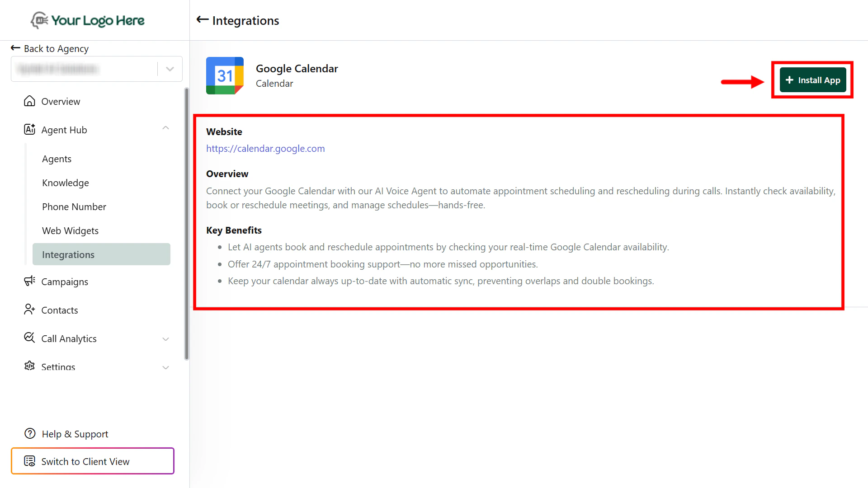
Task: Select Knowledge in the sidebar
Action: click(65, 183)
